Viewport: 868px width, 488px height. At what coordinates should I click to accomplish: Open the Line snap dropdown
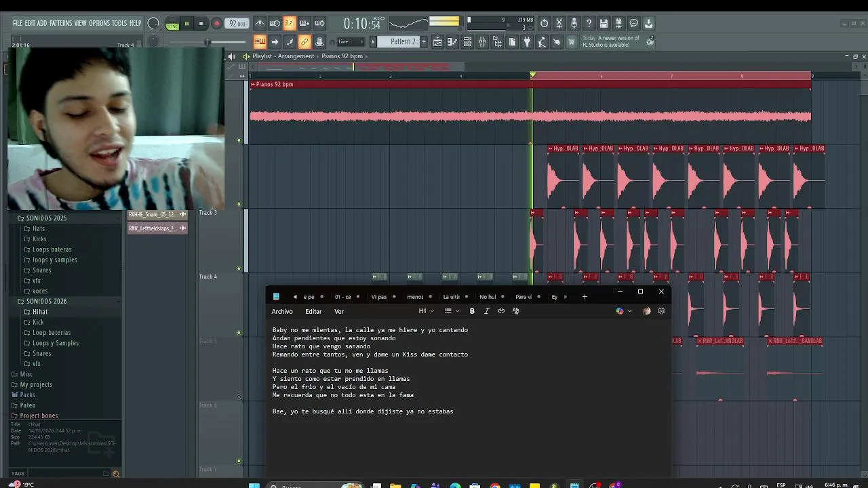[352, 42]
